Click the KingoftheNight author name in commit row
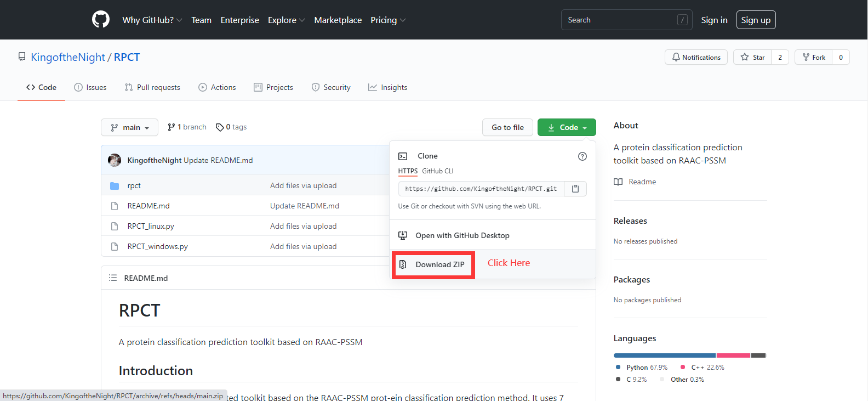Image resolution: width=868 pixels, height=401 pixels. pos(155,160)
